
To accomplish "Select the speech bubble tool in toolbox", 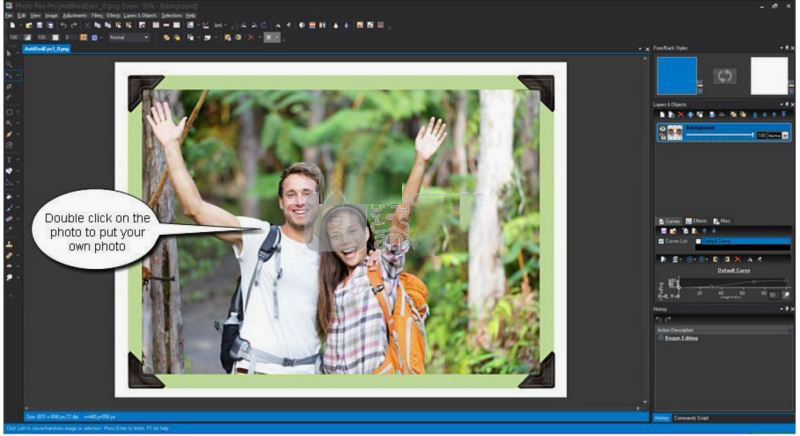I will tap(9, 277).
